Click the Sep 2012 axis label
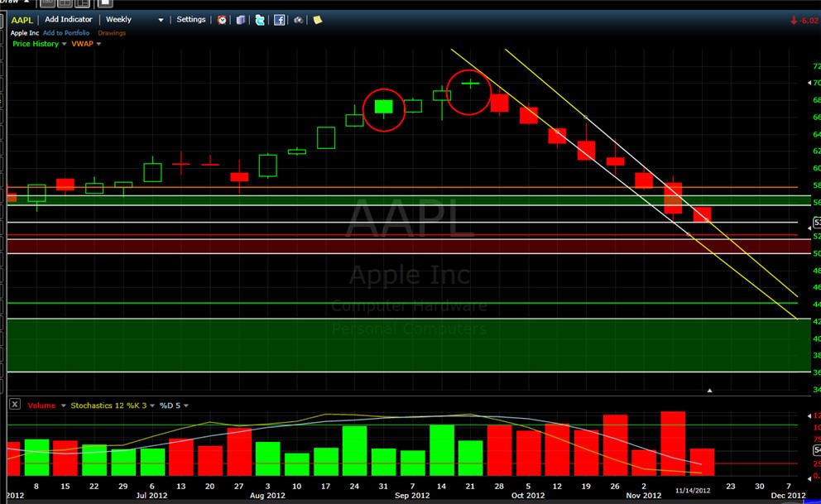This screenshot has height=504, width=821. (412, 495)
